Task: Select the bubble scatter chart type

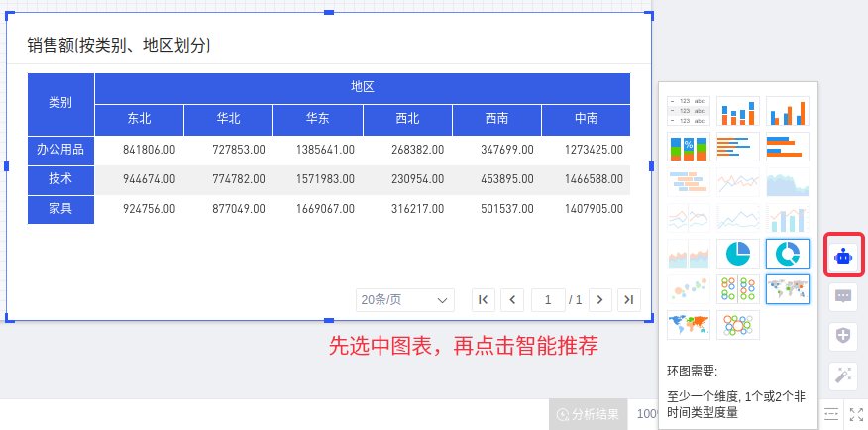Action: 689,289
